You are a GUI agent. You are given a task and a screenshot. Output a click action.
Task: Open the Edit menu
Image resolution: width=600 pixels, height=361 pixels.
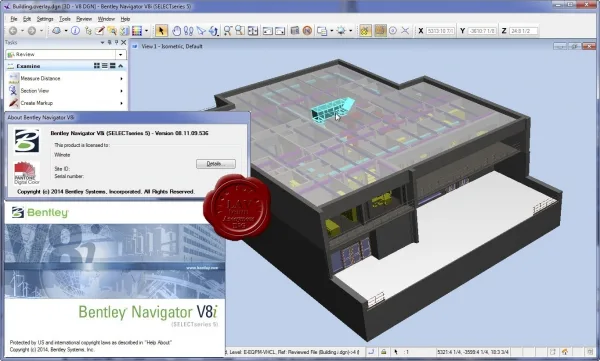[27, 19]
